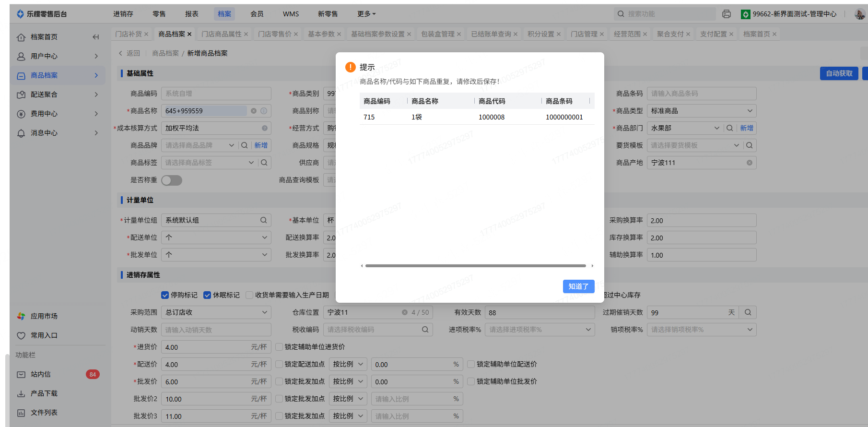Open the 更多 menu in top navigation
This screenshot has width=868, height=427.
pos(366,14)
